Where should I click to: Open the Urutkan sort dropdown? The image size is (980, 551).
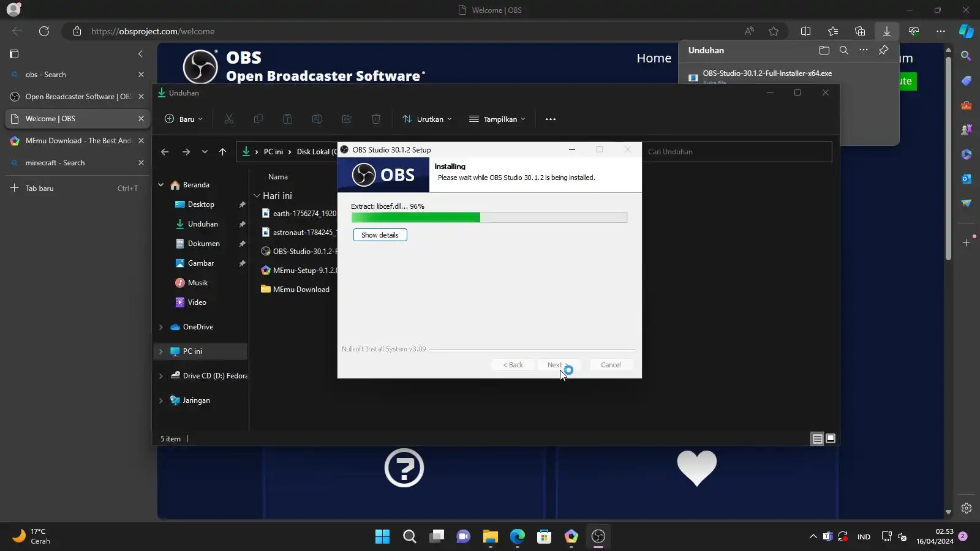[427, 119]
